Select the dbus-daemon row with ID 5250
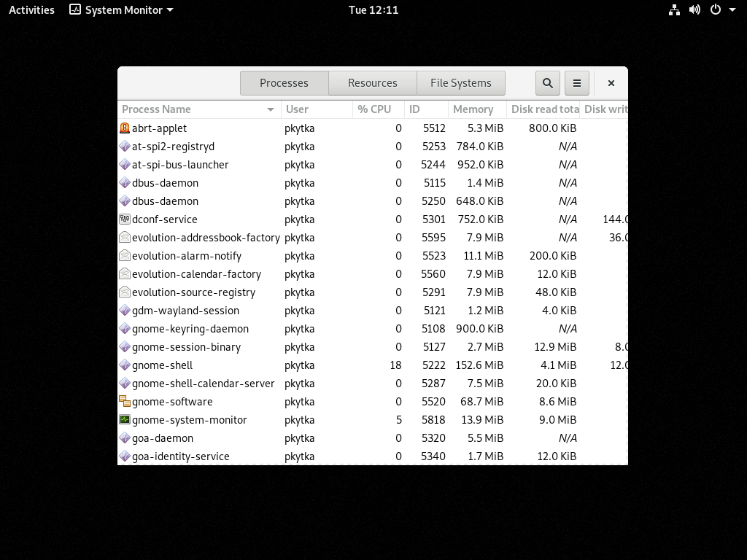Screen dimensions: 747x560 [x=373, y=201]
